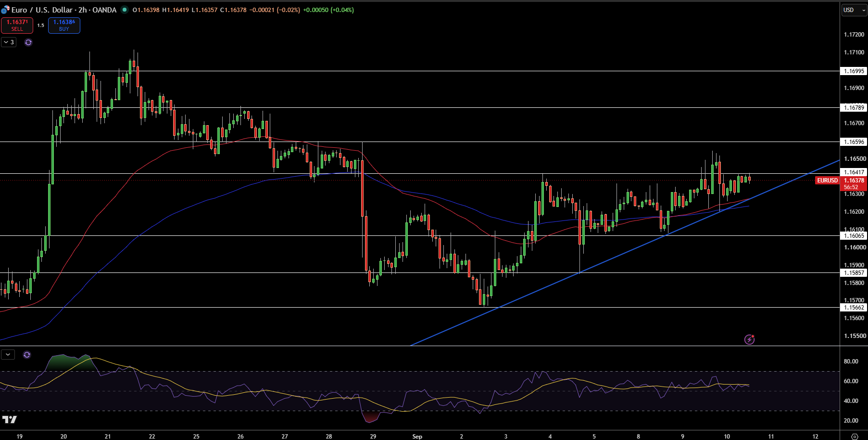The image size is (868, 440).
Task: Click the 1.17200 price scale label
Action: (854, 35)
